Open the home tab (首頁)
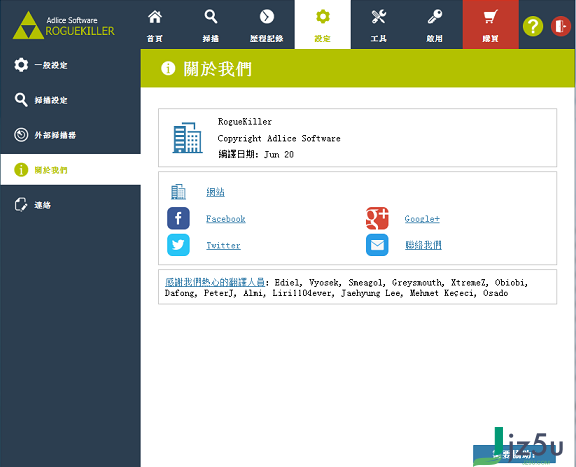The height and width of the screenshot is (467, 576). point(155,25)
